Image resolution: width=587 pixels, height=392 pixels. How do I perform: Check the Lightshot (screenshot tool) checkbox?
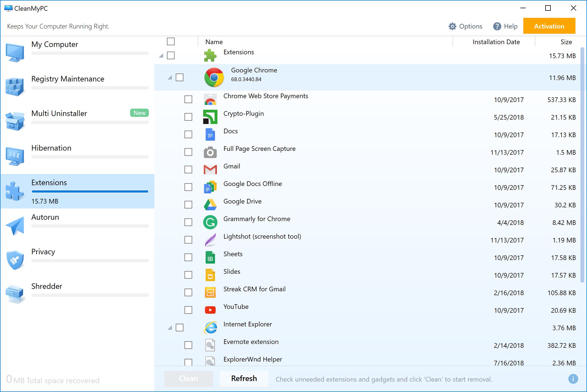tap(188, 240)
